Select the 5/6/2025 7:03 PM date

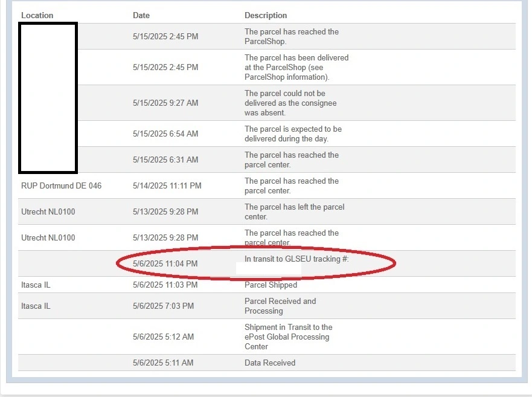click(163, 306)
